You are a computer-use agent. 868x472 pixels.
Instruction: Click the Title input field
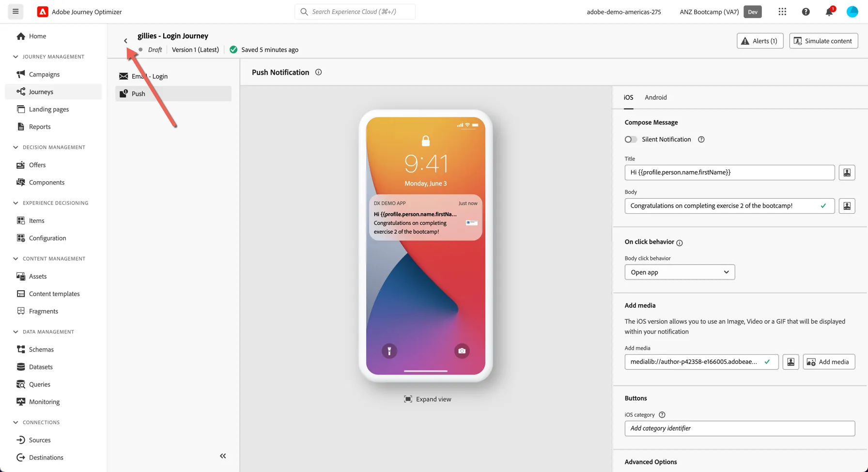pos(729,173)
